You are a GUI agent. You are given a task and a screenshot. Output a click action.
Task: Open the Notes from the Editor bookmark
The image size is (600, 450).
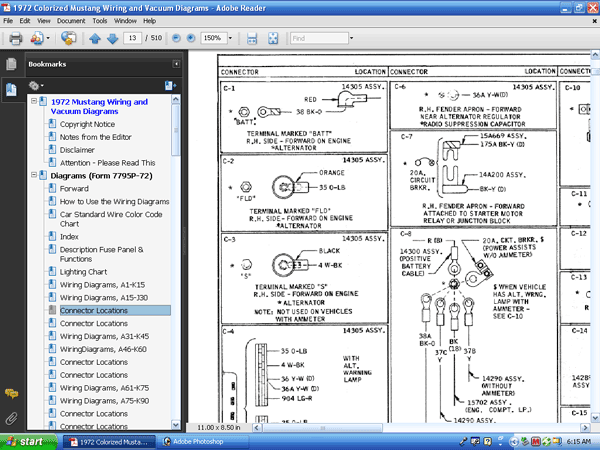(96, 137)
